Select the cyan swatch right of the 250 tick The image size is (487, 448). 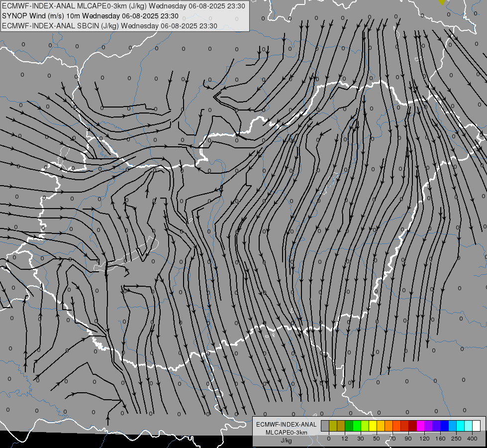461,426
